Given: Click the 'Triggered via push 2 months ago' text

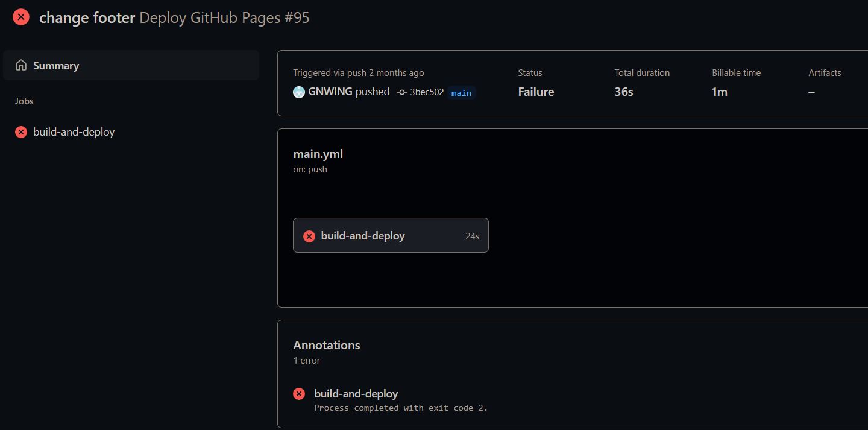Looking at the screenshot, I should point(359,72).
